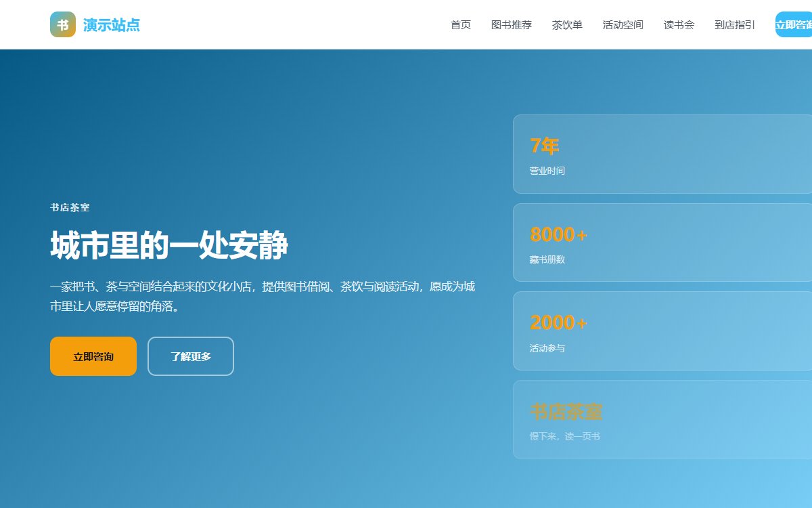This screenshot has height=508, width=812.
Task: Click the 了解更多 outlined button
Action: tap(191, 356)
